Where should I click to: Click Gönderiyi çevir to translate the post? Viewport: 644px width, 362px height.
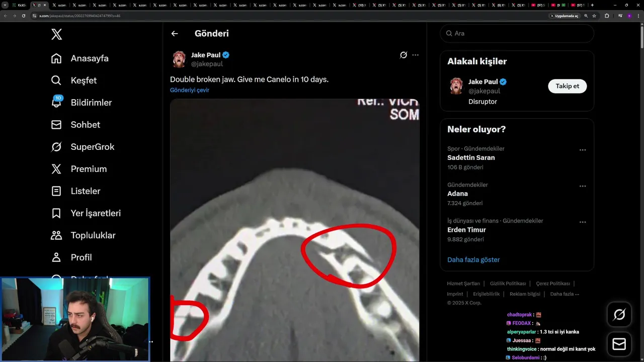click(190, 90)
